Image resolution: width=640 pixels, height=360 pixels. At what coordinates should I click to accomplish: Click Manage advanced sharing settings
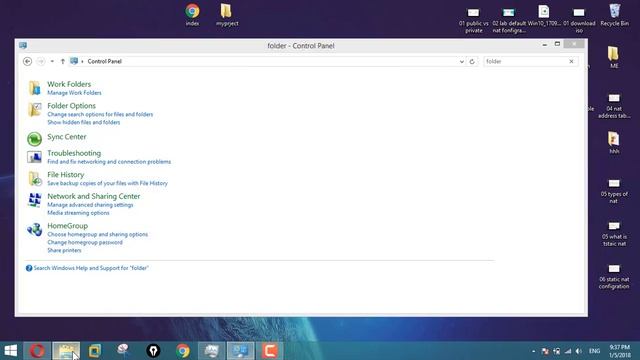pyautogui.click(x=90, y=205)
